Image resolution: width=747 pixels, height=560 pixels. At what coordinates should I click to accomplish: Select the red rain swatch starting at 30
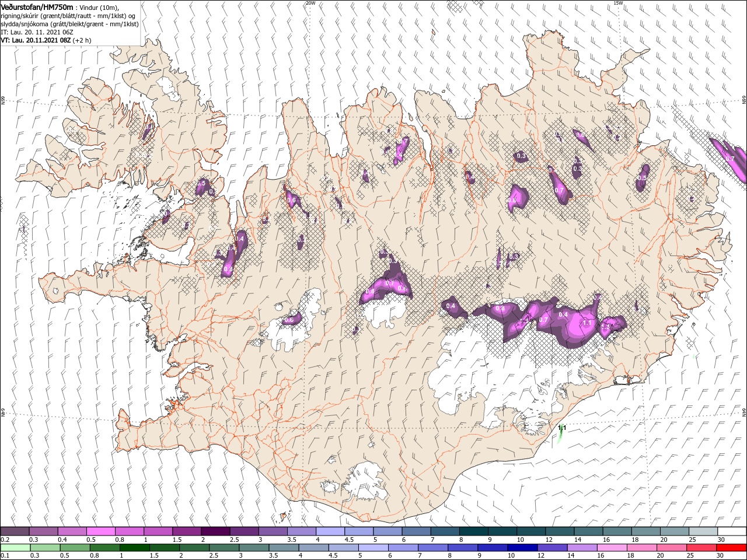[x=732, y=548]
